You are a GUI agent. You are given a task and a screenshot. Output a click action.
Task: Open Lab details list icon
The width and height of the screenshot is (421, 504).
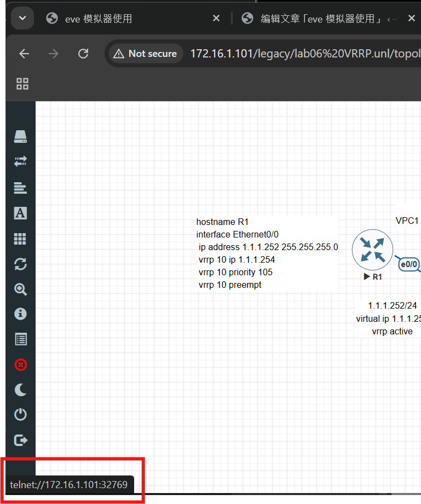(20, 339)
